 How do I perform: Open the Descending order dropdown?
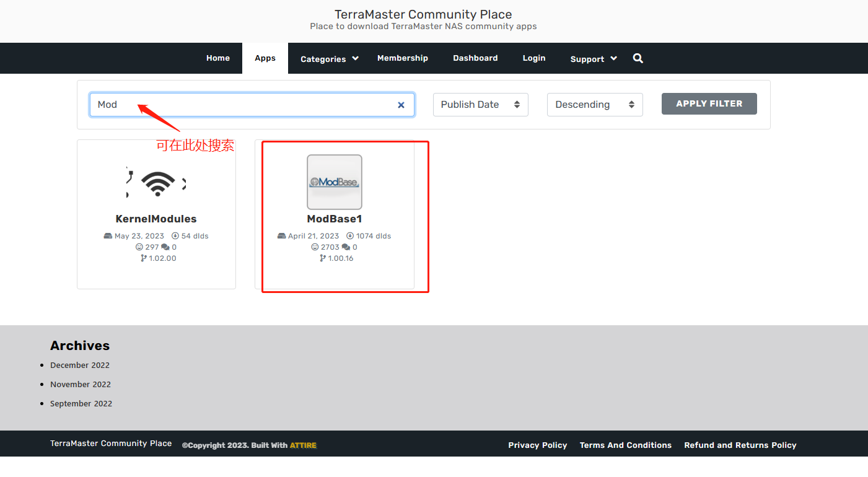595,105
